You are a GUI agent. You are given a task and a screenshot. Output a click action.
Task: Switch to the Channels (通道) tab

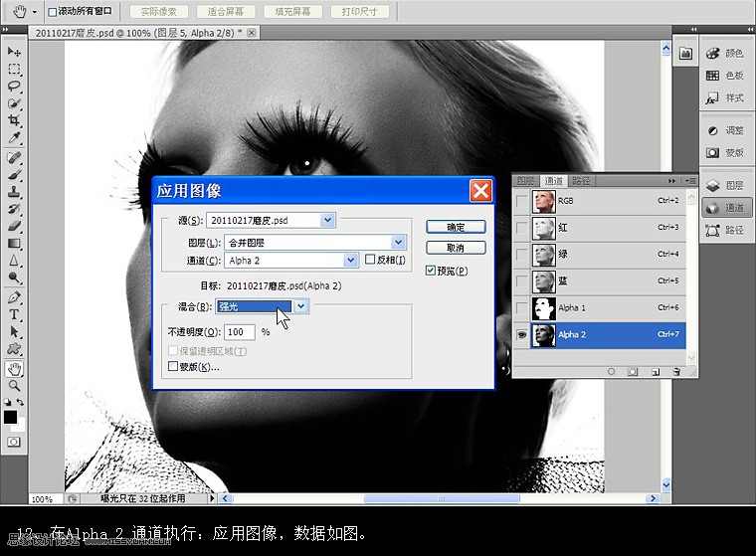[x=553, y=181]
